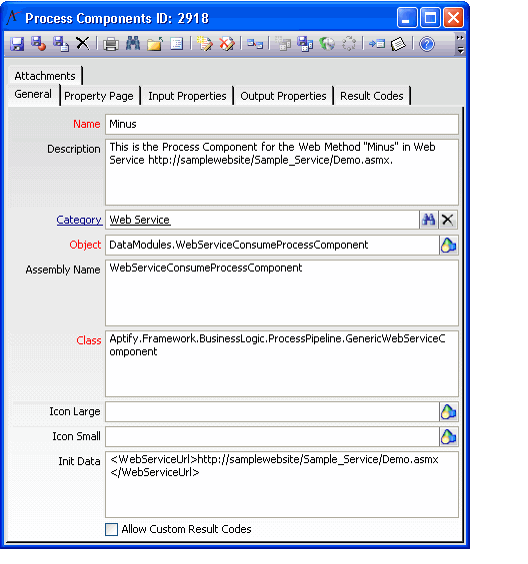Viewport: 528px width, 564px height.
Task: Select the General tab
Action: [33, 94]
